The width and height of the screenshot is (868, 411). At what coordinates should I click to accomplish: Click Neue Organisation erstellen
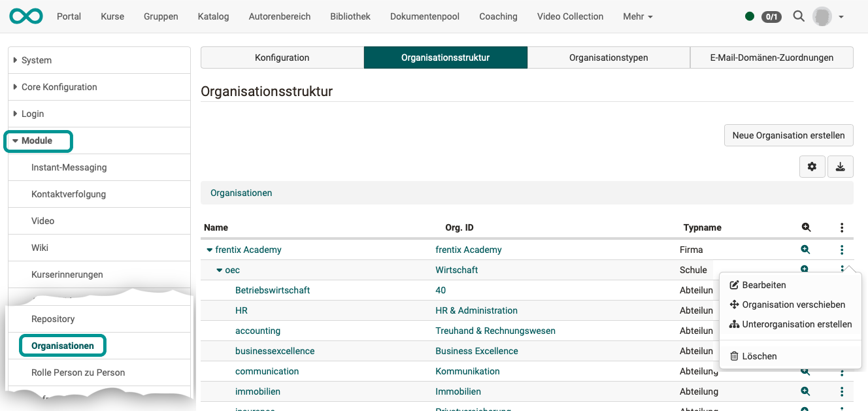coord(788,135)
